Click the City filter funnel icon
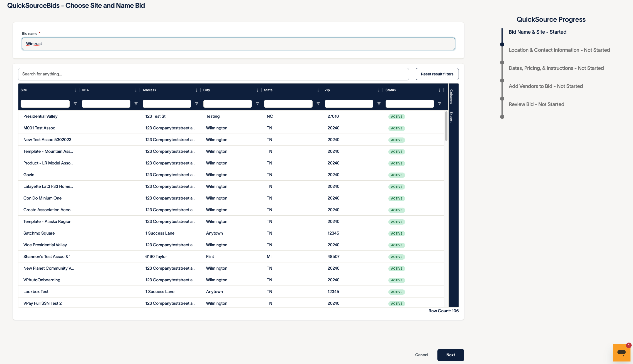The height and width of the screenshot is (364, 633). click(257, 104)
